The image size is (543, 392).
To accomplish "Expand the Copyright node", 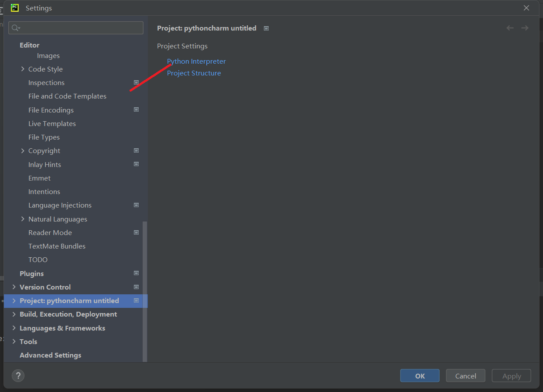I will 23,150.
